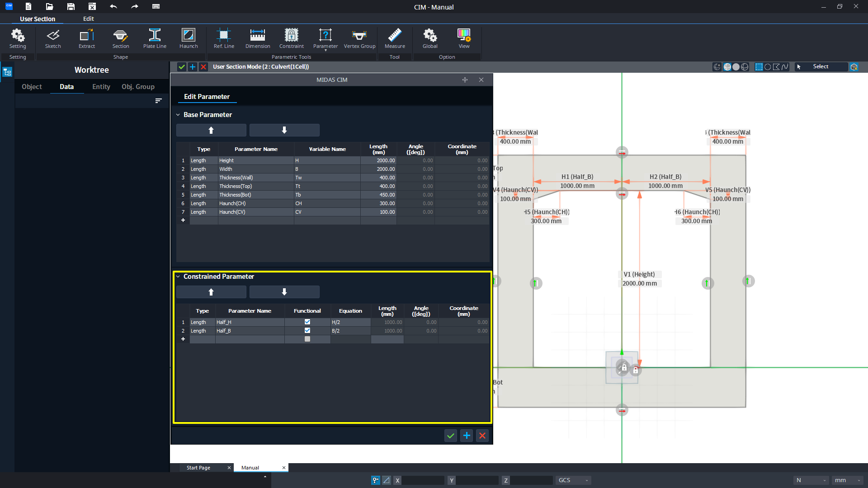Select the Plate Line tool
868x488 pixels.
[x=155, y=39]
